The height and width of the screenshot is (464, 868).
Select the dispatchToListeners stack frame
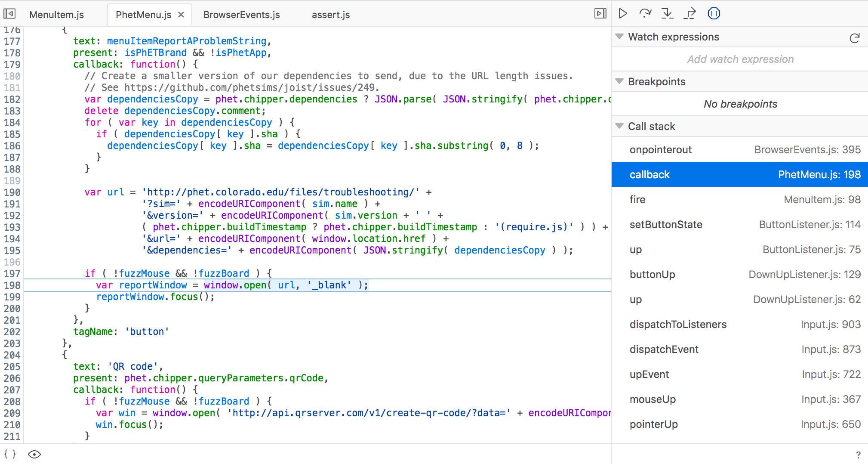(740, 324)
